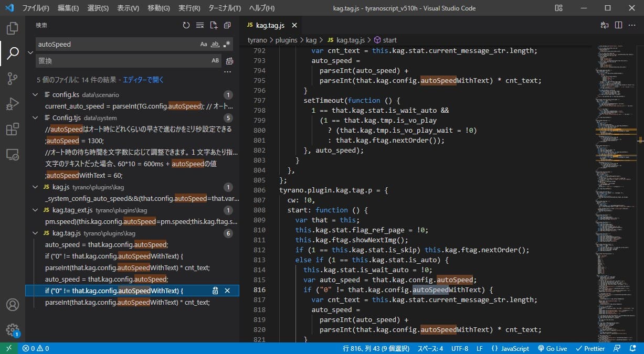
Task: Collapse the Config.tjs search results
Action: pos(35,117)
